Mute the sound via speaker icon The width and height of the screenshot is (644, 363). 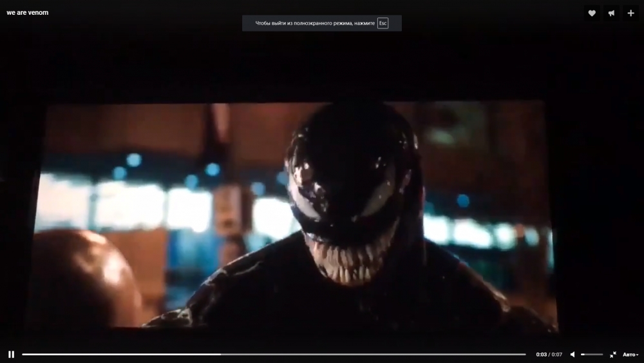573,355
